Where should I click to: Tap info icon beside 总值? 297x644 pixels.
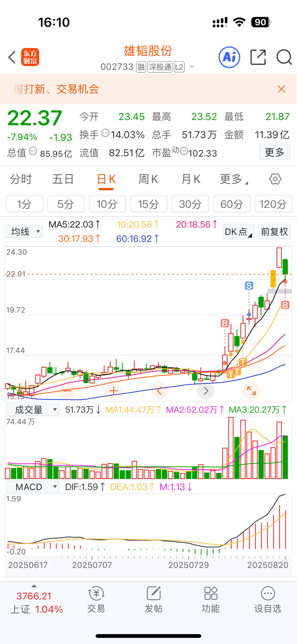(x=33, y=151)
